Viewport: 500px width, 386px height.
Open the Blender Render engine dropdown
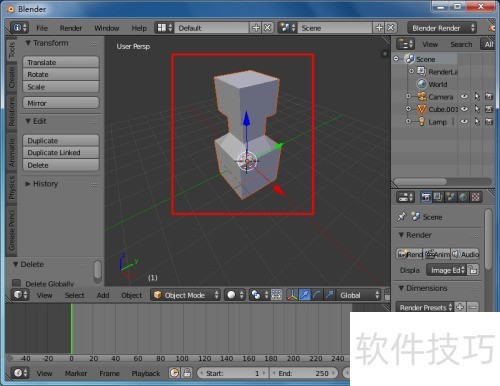click(x=442, y=28)
